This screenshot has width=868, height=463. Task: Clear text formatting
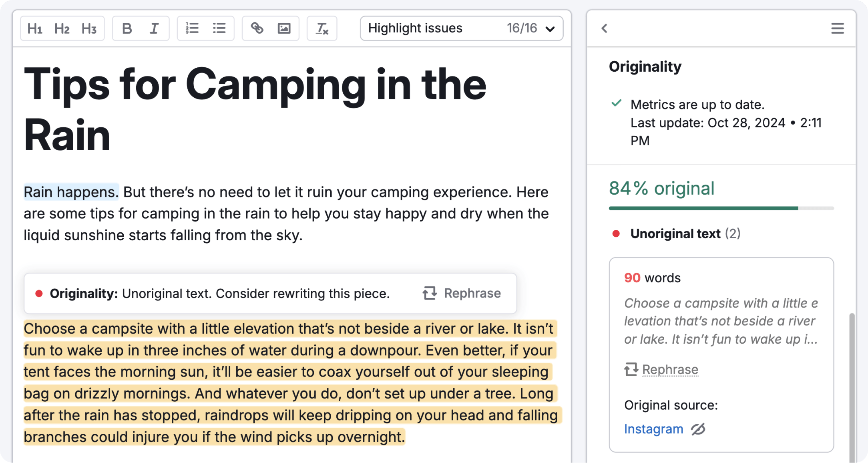(x=322, y=28)
